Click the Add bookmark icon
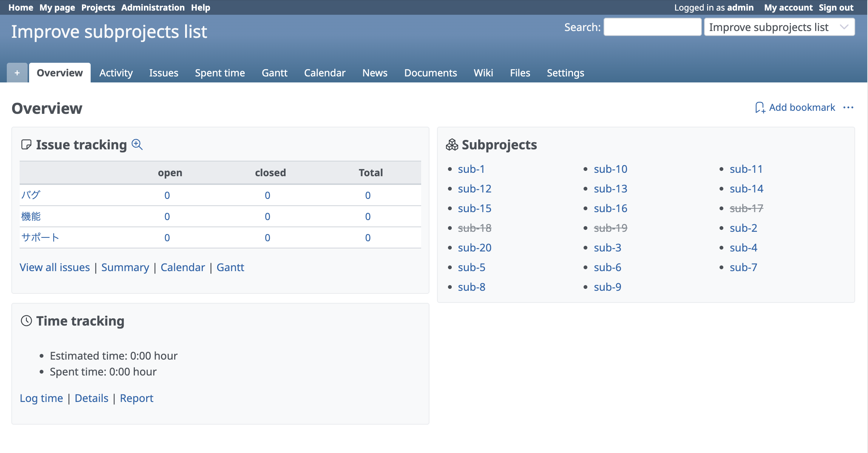 [760, 108]
